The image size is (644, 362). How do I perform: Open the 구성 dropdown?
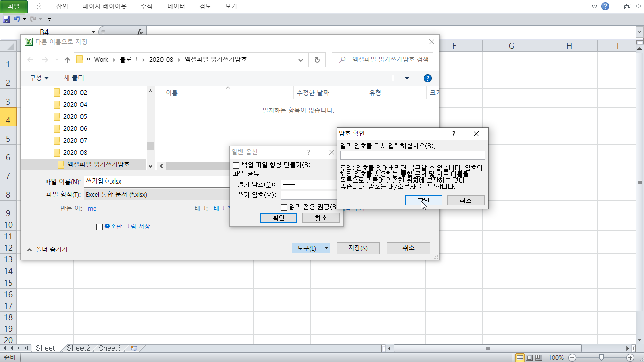click(x=39, y=78)
